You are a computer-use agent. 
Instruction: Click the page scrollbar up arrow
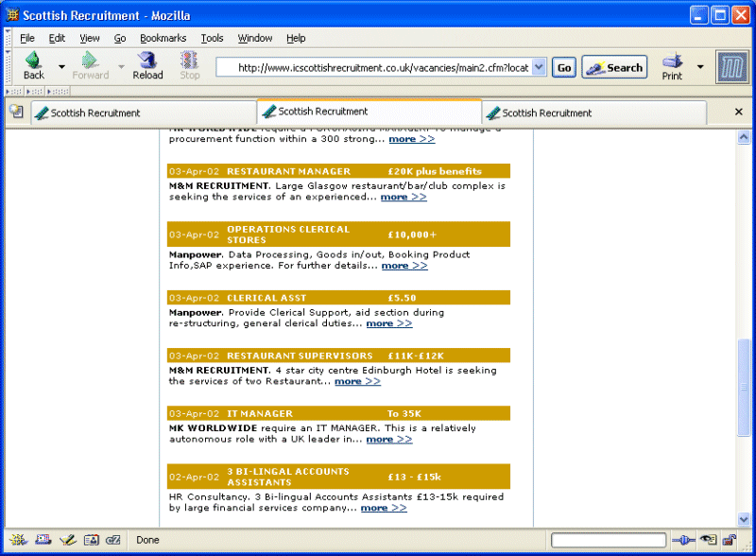(744, 137)
